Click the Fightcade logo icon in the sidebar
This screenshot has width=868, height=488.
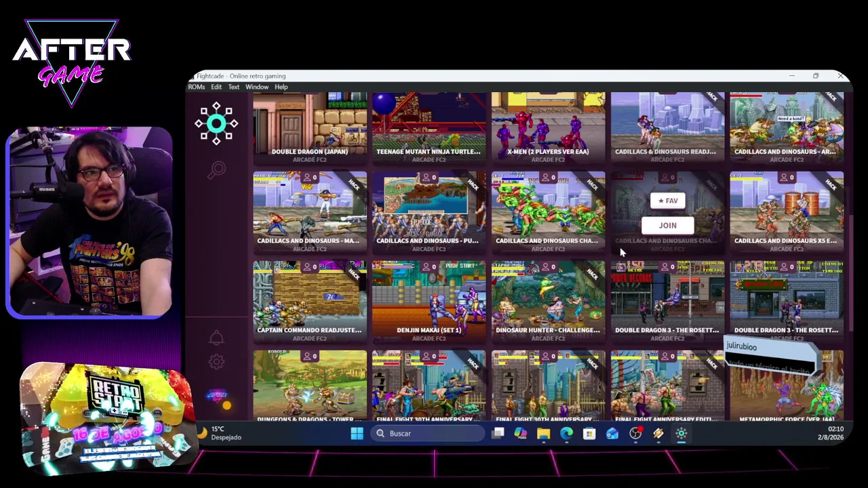pos(216,123)
